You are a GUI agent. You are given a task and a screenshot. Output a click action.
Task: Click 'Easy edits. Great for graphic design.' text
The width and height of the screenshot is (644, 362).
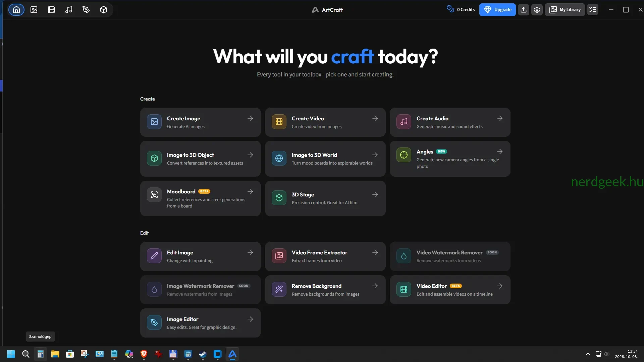(202, 327)
